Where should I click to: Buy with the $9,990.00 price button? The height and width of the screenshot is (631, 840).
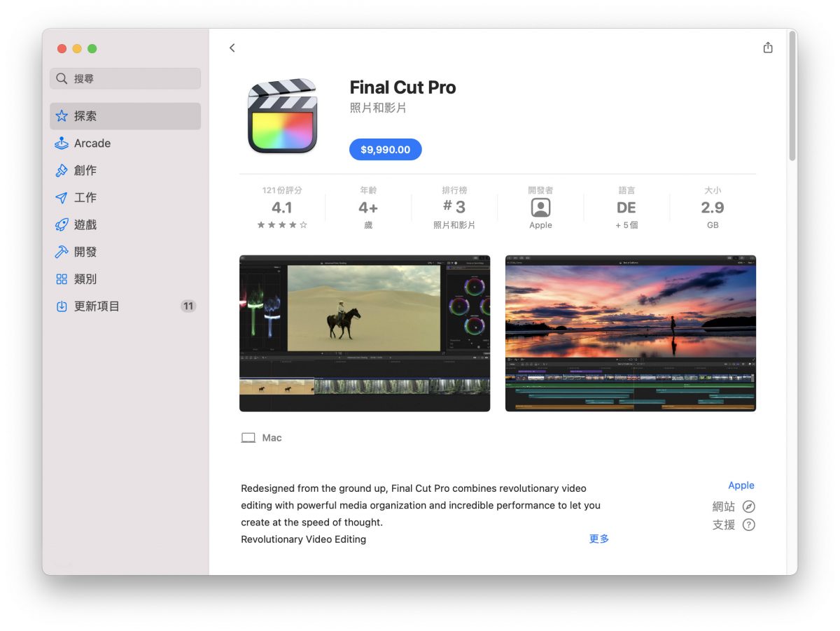386,150
